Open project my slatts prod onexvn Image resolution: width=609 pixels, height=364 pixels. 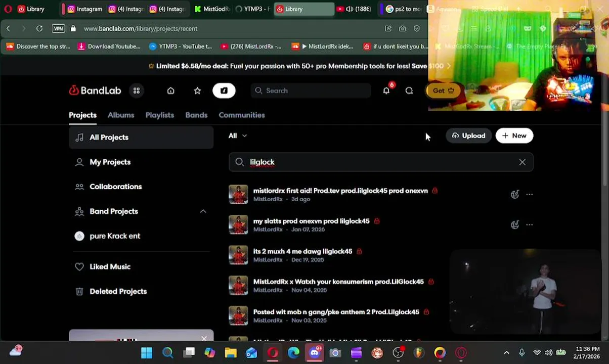pos(311,221)
